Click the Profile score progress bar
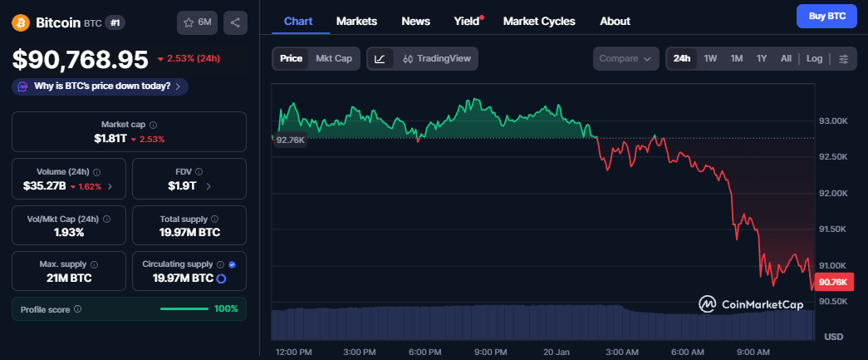Viewport: 868px width, 360px height. click(184, 309)
